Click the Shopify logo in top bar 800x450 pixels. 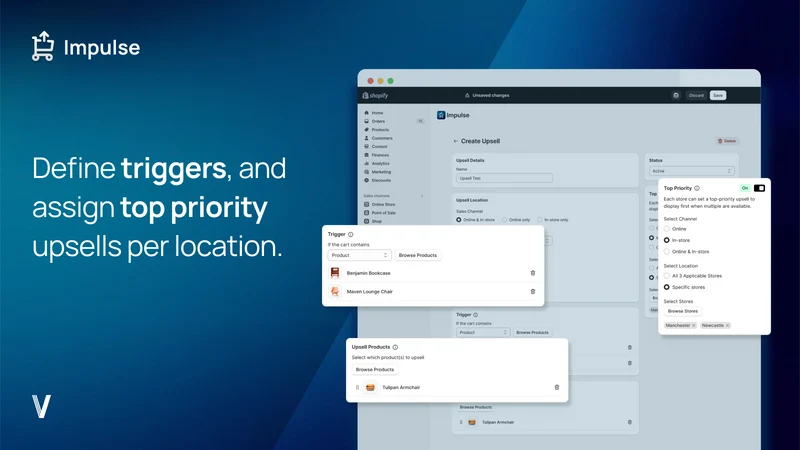tap(375, 95)
